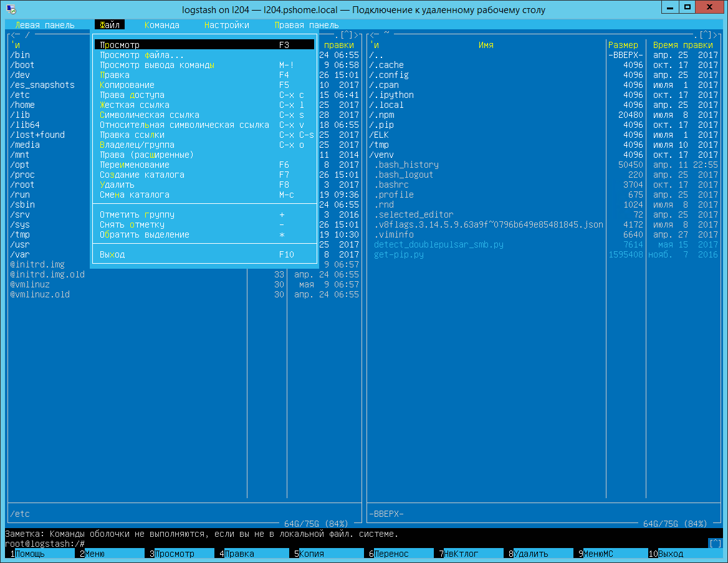Screen dimensions: 728x563
Task: Click the root@logstash command line prompt
Action: (x=45, y=544)
